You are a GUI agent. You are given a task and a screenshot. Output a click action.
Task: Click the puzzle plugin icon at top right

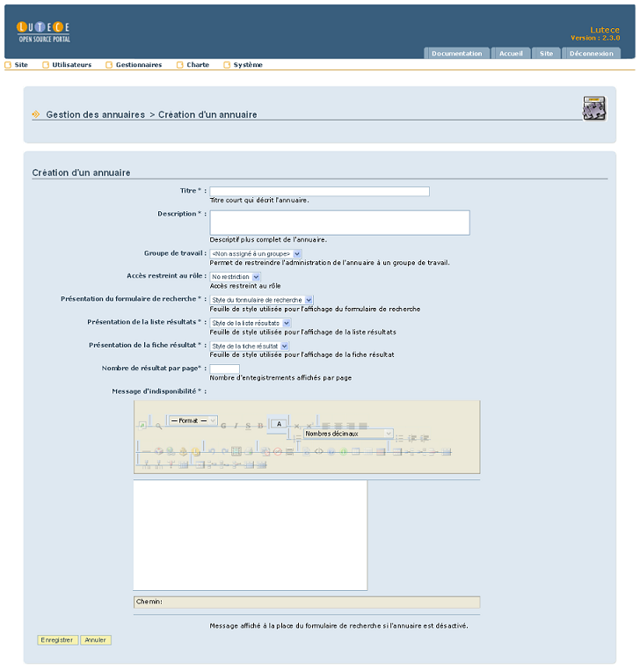click(594, 108)
